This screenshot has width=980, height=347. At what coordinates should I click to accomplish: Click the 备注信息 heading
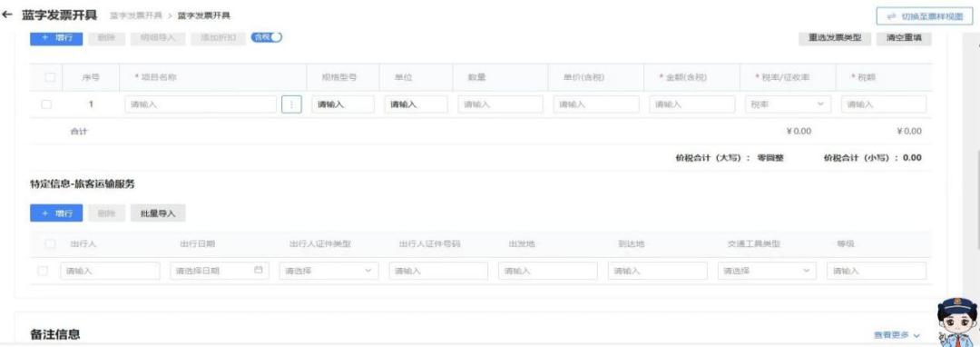pyautogui.click(x=55, y=334)
